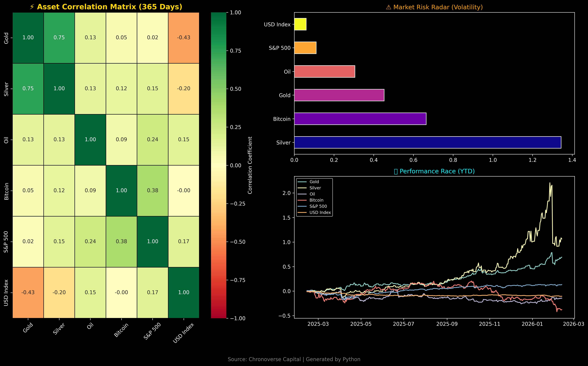This screenshot has width=588, height=366.
Task: Toggle the Silver legend entry visibility
Action: (x=315, y=188)
